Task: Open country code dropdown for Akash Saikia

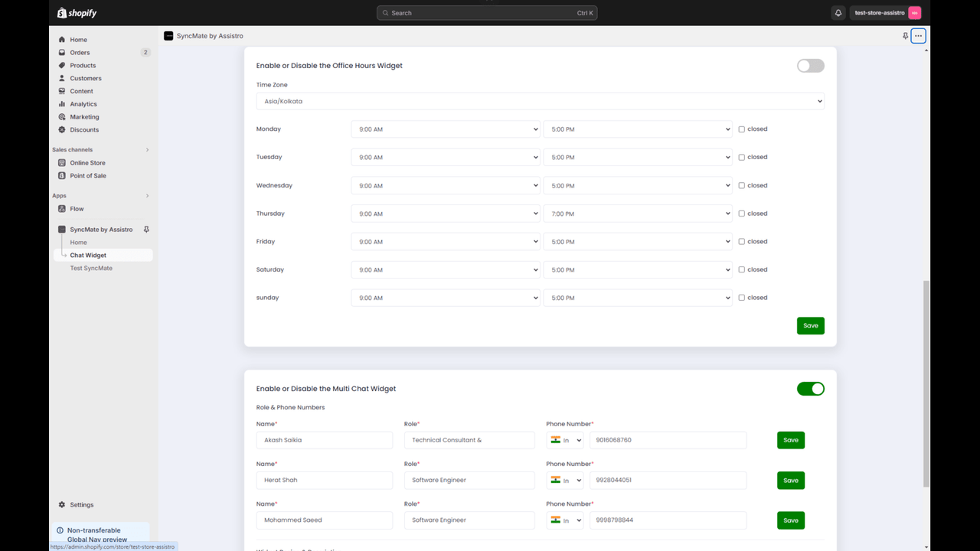Action: tap(565, 440)
